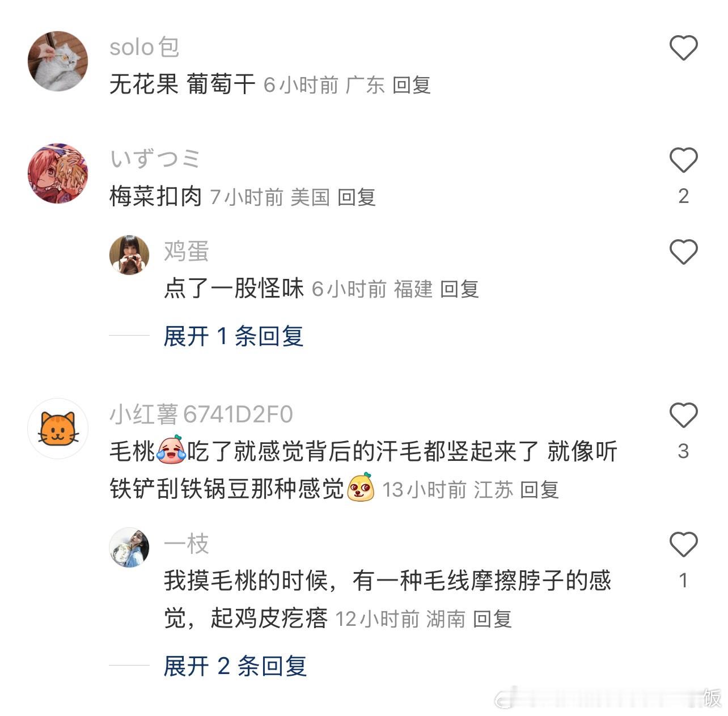Reply to the 13小时前 江苏 comment
728x716 pixels.
click(x=540, y=490)
